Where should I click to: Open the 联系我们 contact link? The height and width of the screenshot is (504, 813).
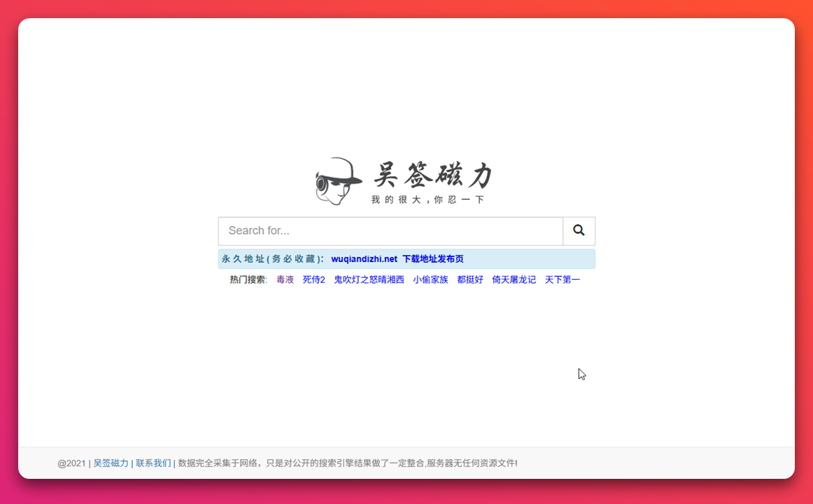(x=153, y=463)
